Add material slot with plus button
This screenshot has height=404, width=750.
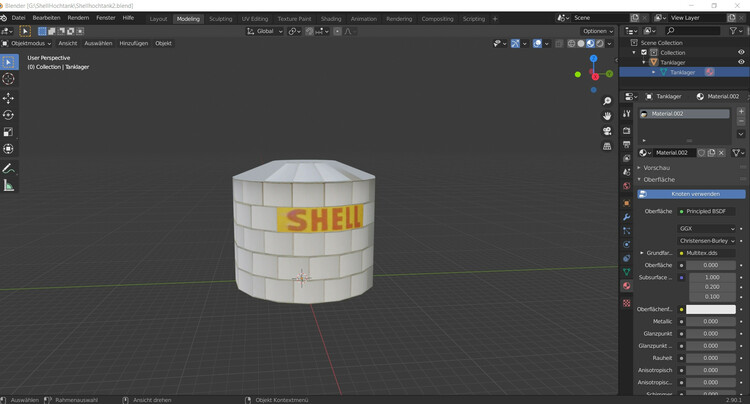click(x=741, y=111)
